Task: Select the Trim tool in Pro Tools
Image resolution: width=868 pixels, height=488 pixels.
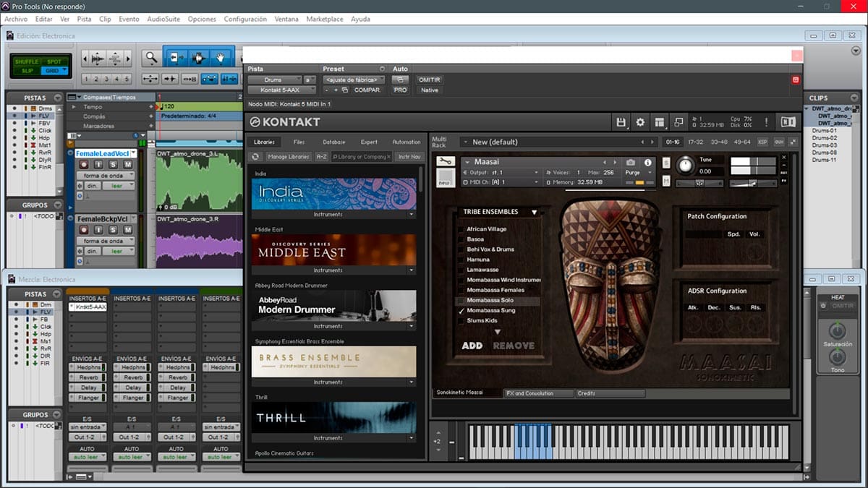Action: click(176, 58)
